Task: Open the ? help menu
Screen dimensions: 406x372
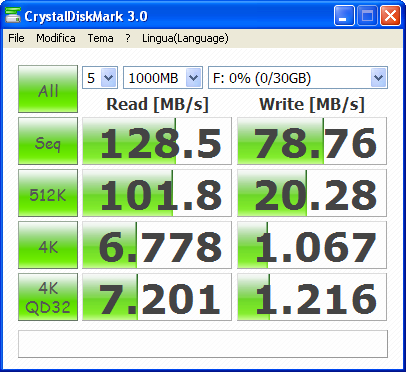Action: [128, 38]
